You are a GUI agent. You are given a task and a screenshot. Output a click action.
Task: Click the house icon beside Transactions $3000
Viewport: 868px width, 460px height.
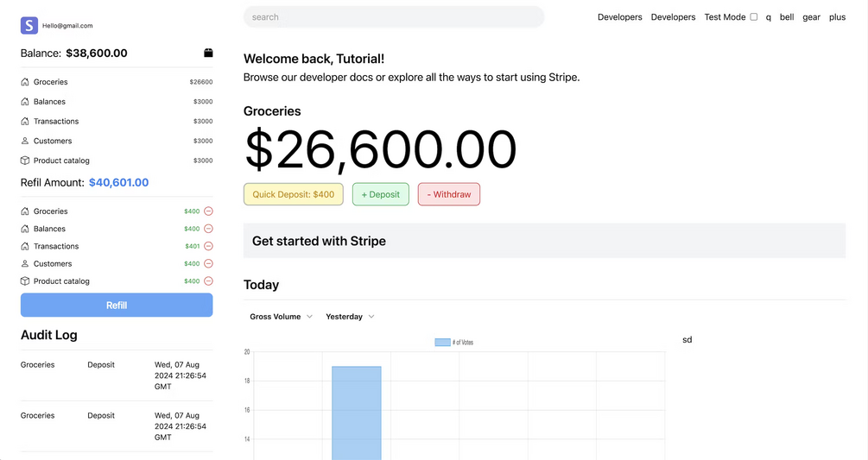[25, 121]
